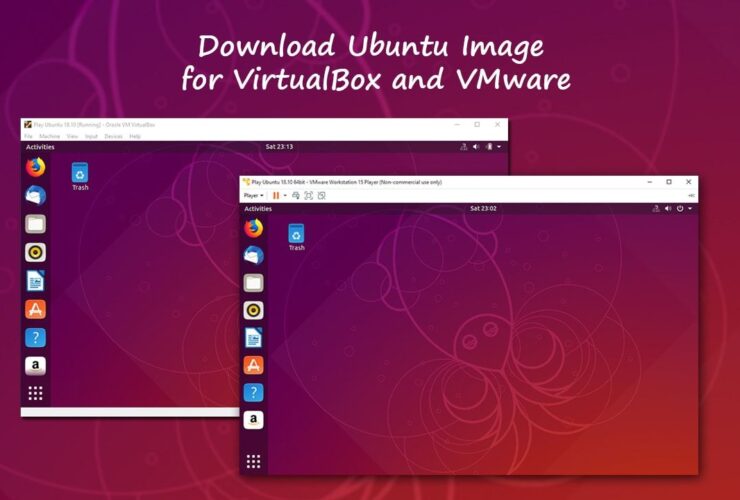Open Amazon launcher in VMware Ubuntu dock

(x=253, y=420)
